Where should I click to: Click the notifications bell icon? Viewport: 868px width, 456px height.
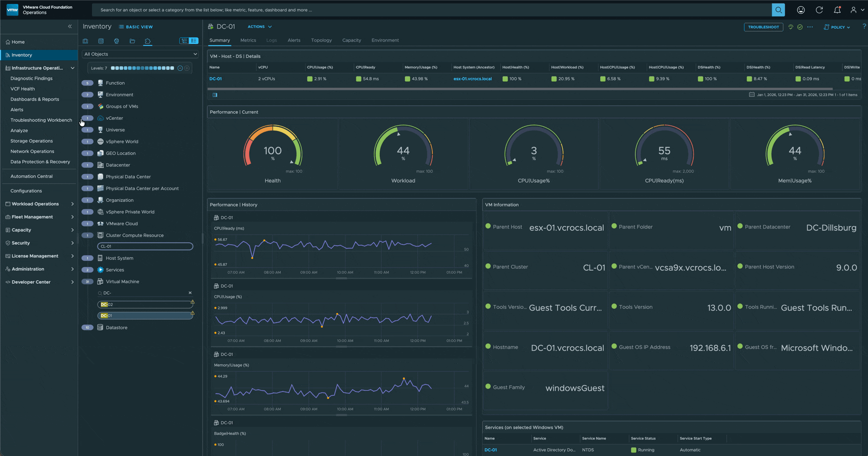[837, 10]
